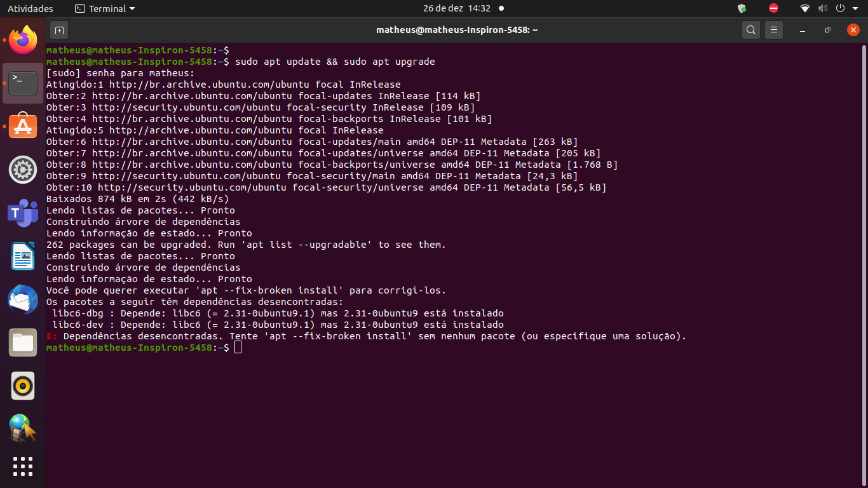Launch LibreOffice Writer from the dock
This screenshot has height=488, width=868.
pyautogui.click(x=23, y=256)
